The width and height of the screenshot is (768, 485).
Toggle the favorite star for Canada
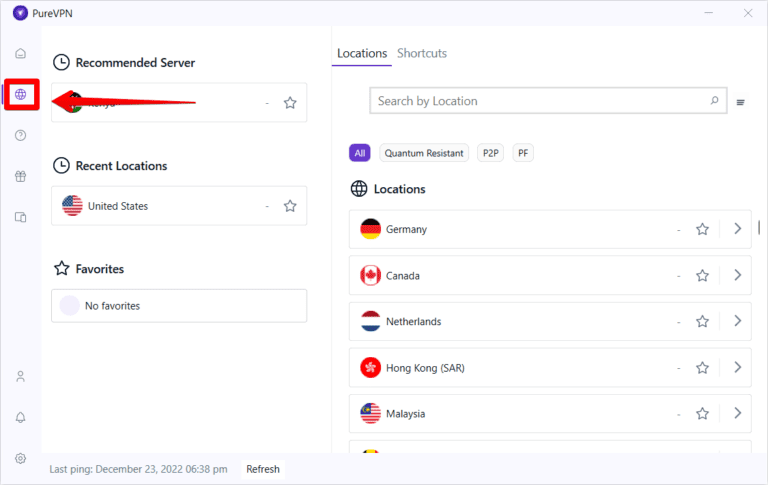coord(702,275)
